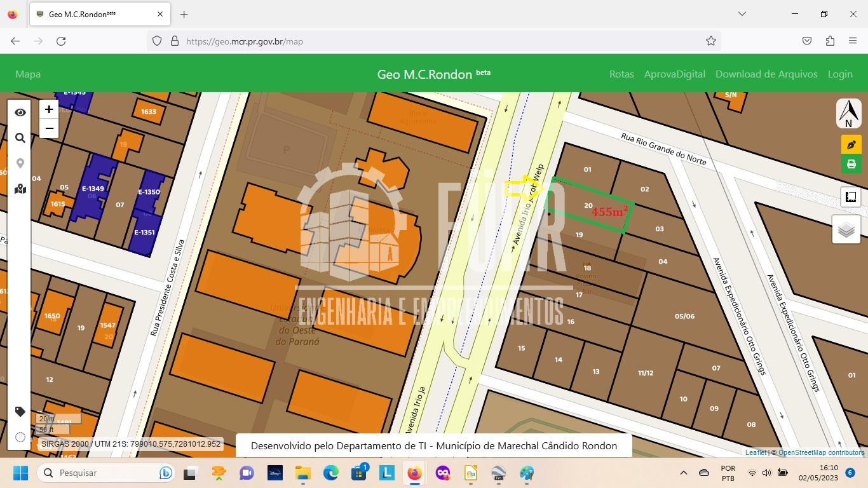
Task: Select the location pin marker tool
Action: click(x=20, y=163)
